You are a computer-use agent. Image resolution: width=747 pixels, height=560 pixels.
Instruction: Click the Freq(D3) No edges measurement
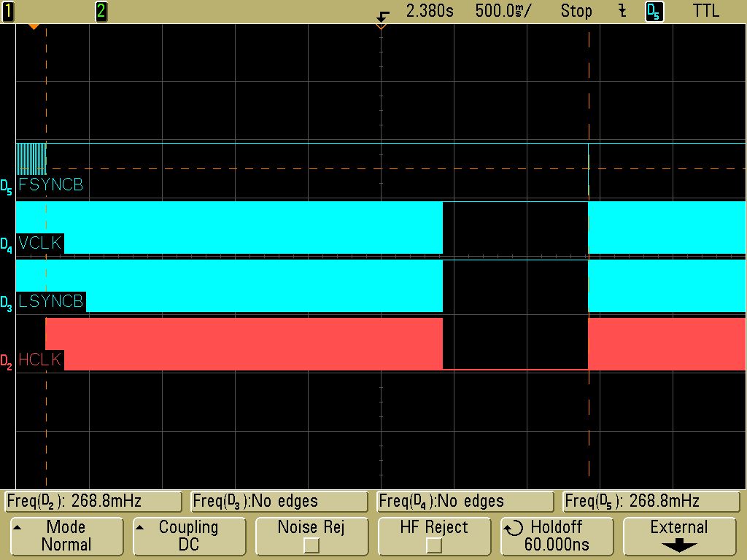pyautogui.click(x=279, y=502)
